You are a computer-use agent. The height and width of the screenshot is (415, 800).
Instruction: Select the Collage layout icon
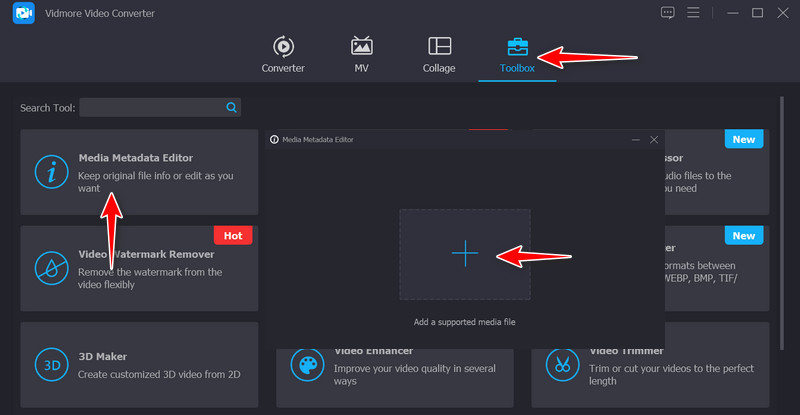pos(439,47)
